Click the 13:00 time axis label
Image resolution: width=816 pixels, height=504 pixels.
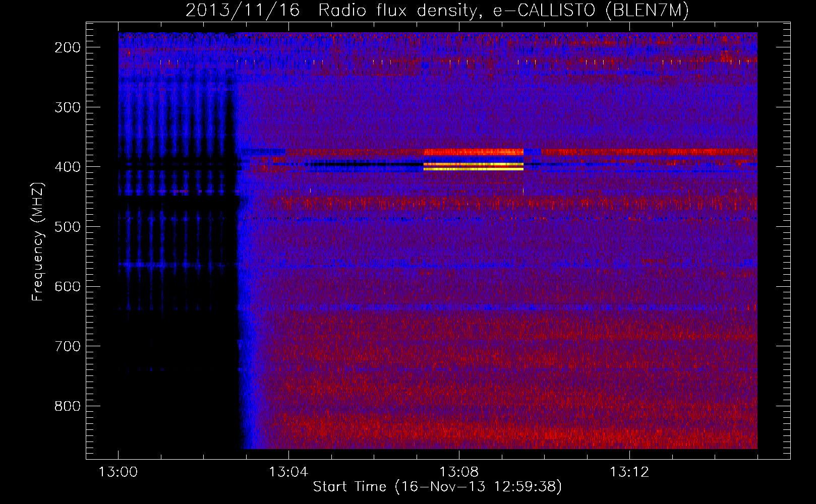[118, 472]
